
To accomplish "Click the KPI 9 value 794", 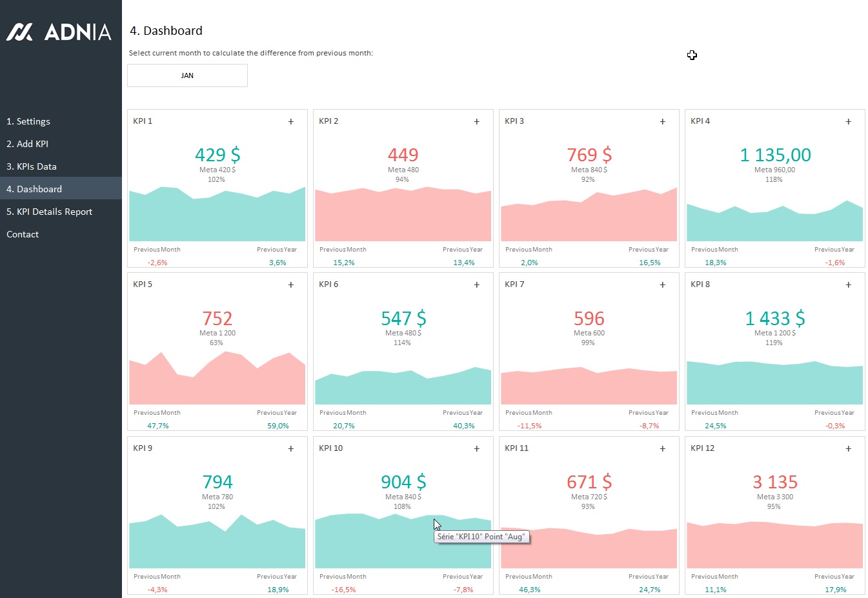I will 217,482.
